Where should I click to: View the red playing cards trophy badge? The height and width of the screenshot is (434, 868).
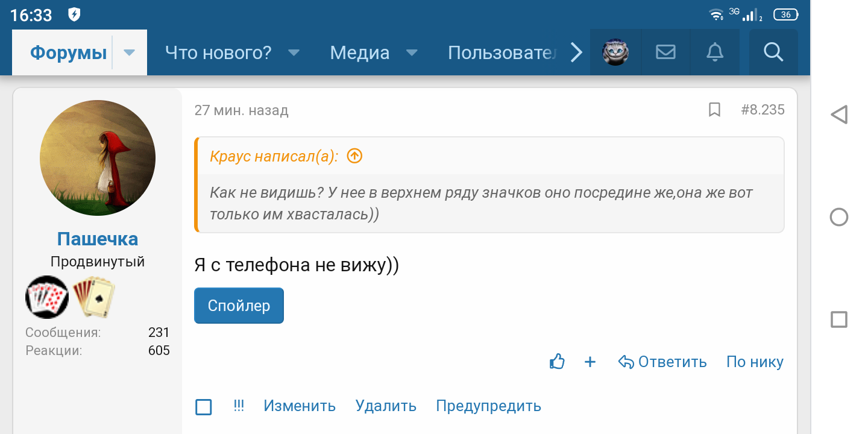coord(47,297)
